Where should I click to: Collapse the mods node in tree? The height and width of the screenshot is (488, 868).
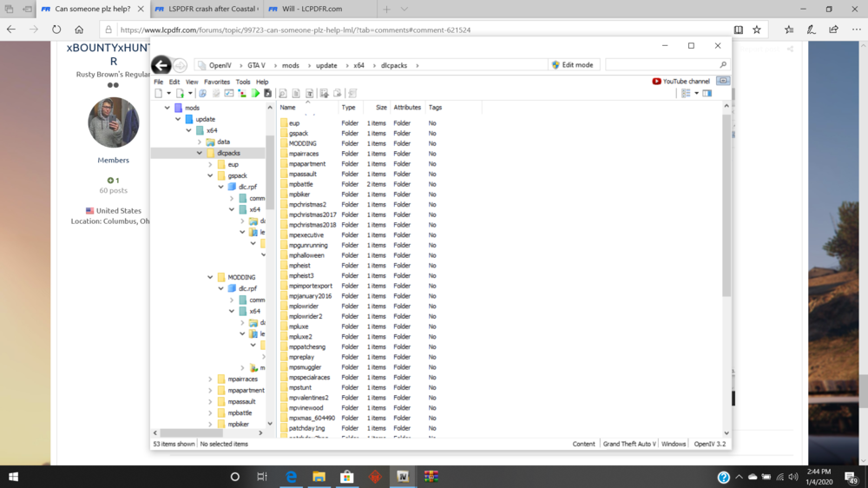click(168, 108)
